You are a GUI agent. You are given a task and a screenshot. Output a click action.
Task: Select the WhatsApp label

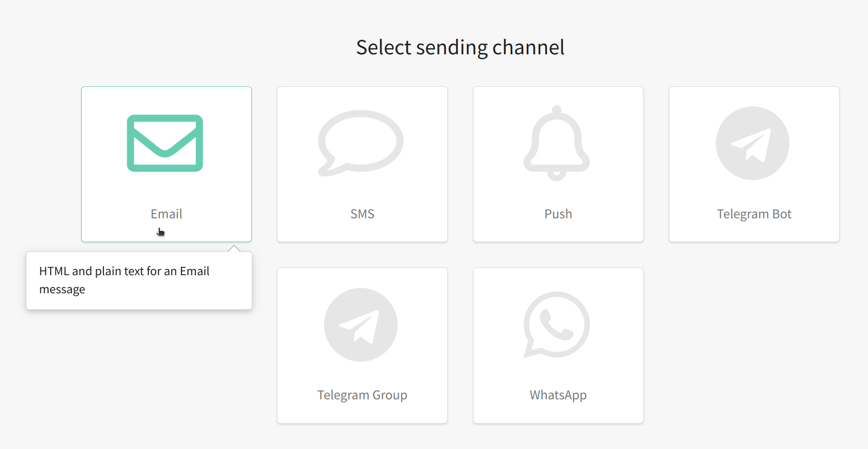pos(558,395)
